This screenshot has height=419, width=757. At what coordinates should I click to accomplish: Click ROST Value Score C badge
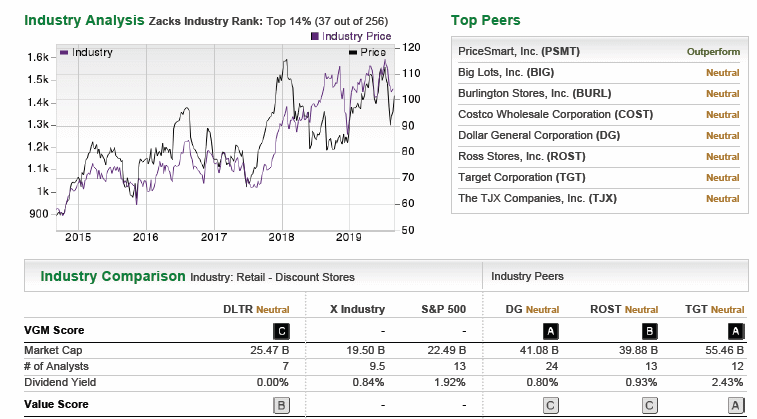pyautogui.click(x=649, y=405)
